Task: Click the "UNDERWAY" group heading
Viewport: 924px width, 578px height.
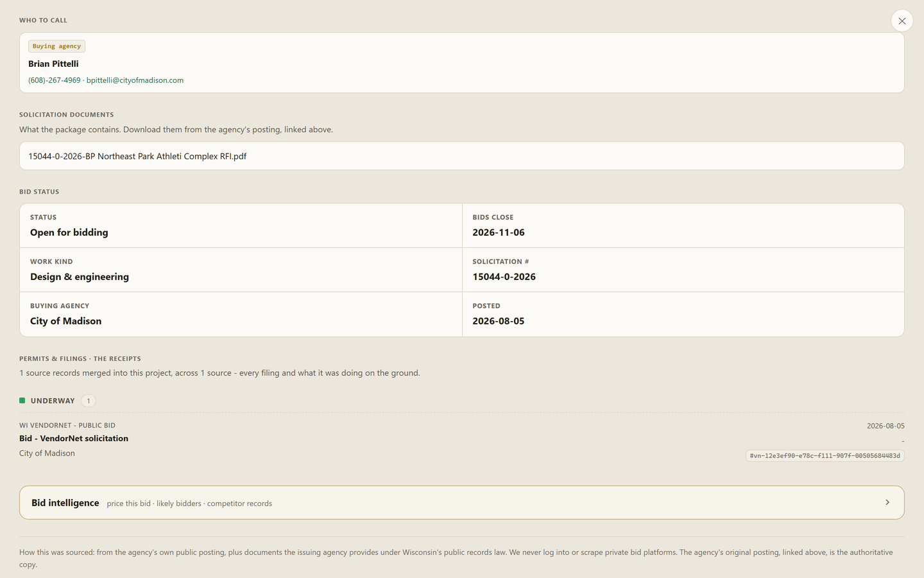Action: click(53, 401)
